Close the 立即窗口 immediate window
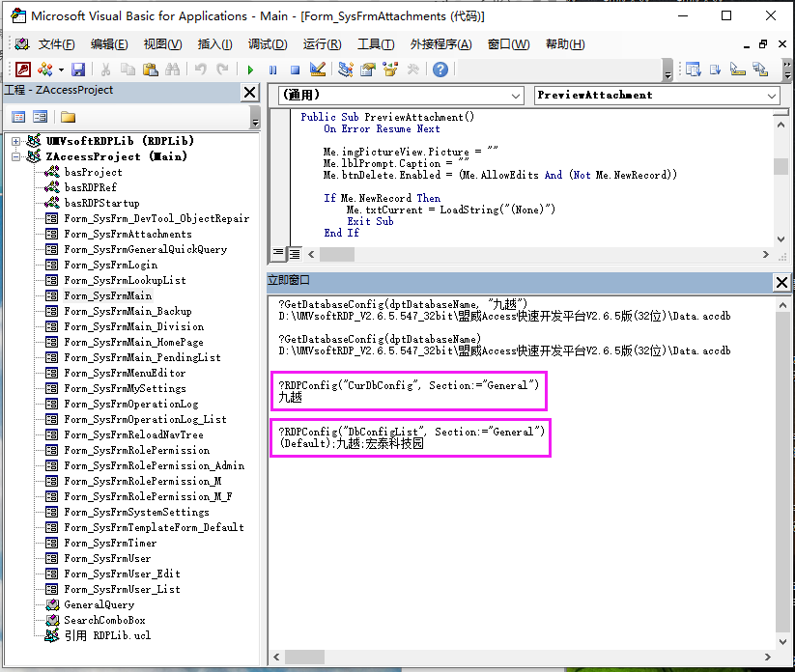 [781, 282]
